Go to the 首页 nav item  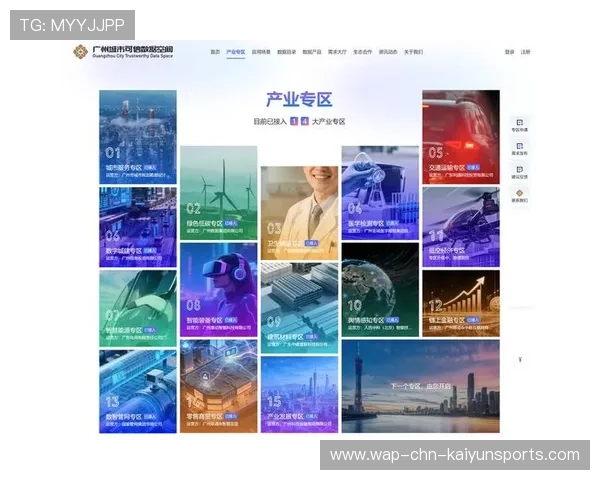pos(215,52)
